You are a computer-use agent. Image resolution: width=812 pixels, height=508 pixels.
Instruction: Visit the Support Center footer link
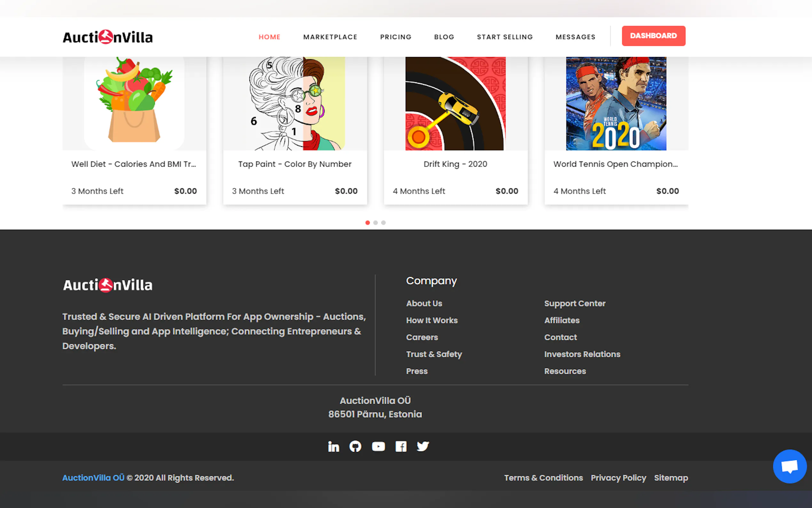[x=574, y=303]
